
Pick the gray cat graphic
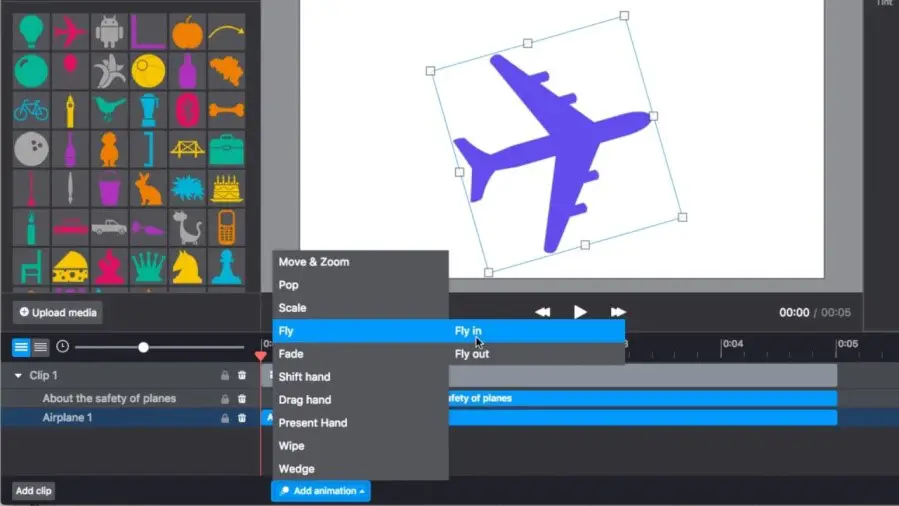187,227
